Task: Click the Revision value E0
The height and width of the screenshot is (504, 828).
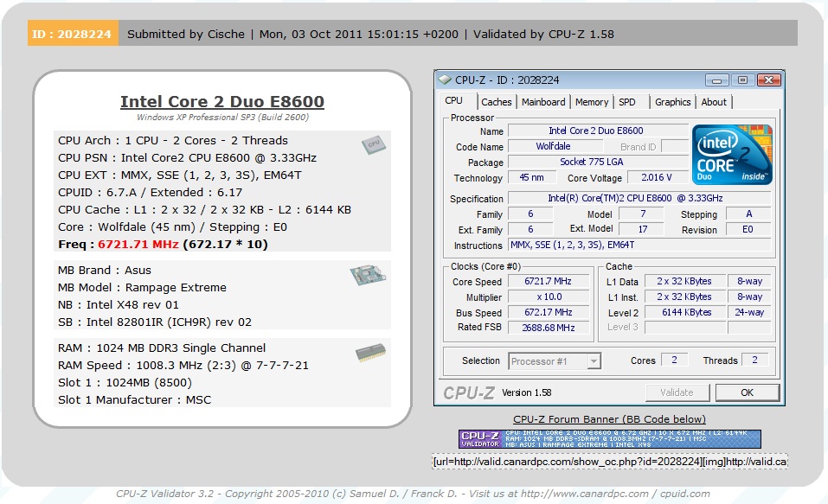Action: pyautogui.click(x=748, y=230)
